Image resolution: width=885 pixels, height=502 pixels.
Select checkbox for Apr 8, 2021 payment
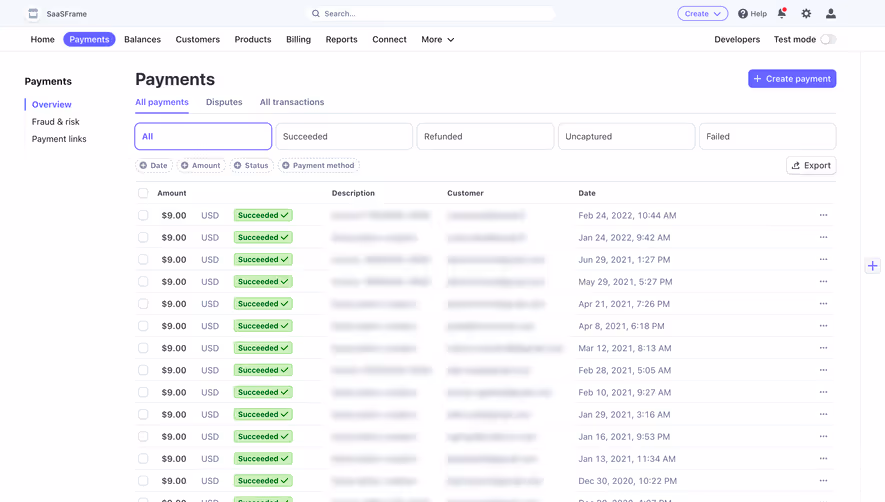pos(143,326)
